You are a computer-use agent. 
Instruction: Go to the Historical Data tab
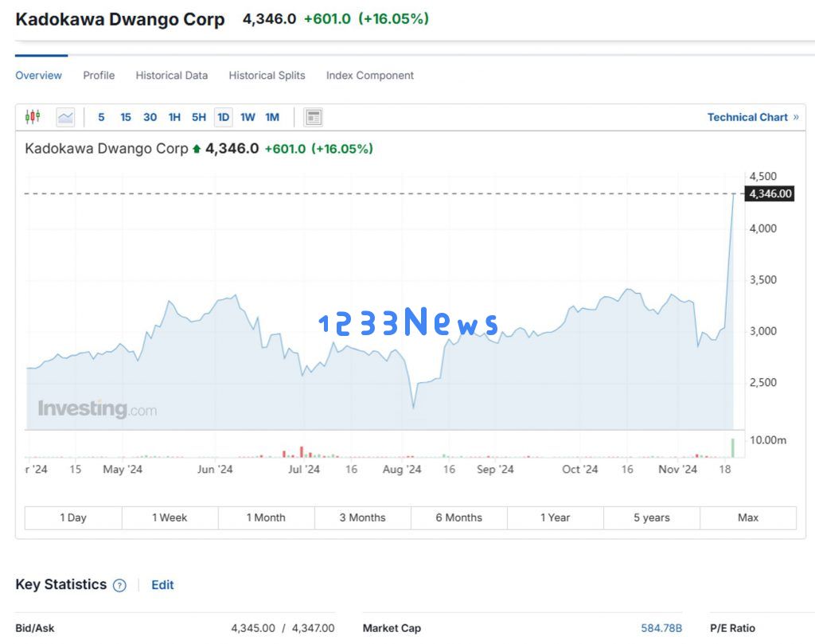(172, 76)
